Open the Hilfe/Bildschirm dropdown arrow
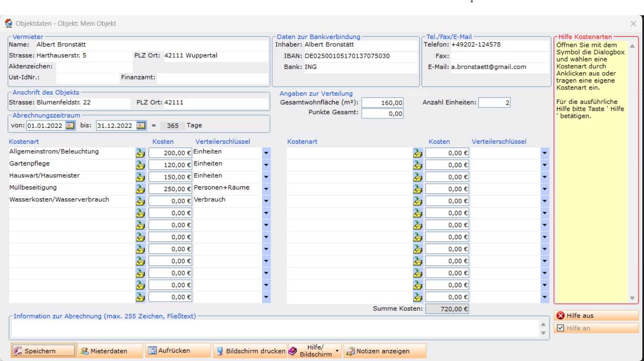Image resolution: width=644 pixels, height=361 pixels. click(337, 351)
